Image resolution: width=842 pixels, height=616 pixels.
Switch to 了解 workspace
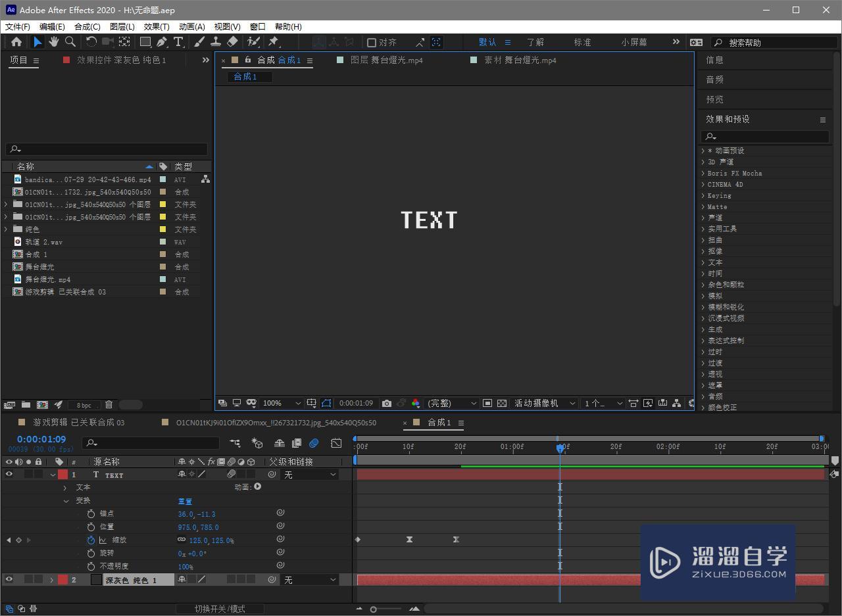[535, 42]
